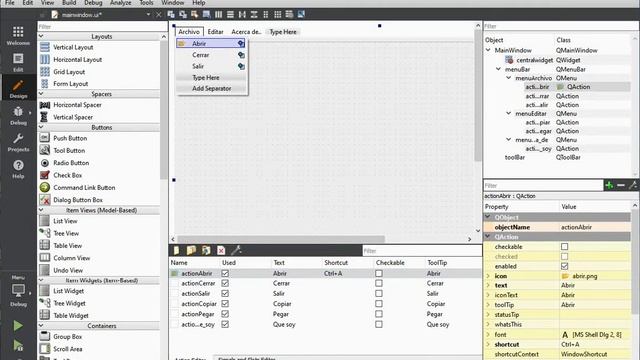Open the kit selector monitor icon

click(18, 291)
